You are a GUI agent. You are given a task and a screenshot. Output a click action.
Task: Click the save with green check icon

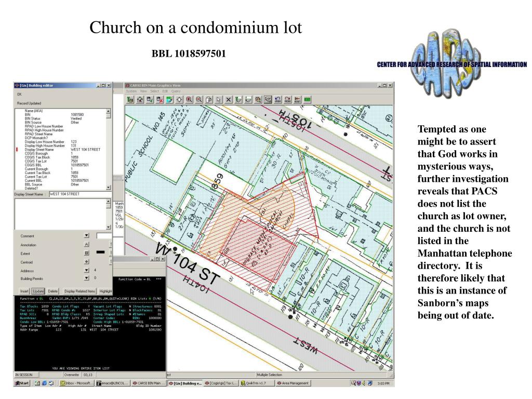[x=150, y=99]
